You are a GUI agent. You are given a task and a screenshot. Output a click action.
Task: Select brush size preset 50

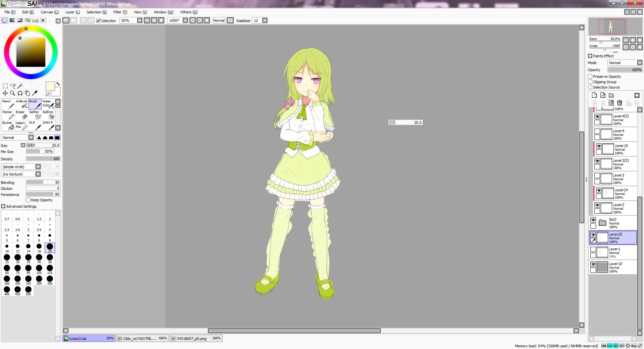[x=50, y=259]
